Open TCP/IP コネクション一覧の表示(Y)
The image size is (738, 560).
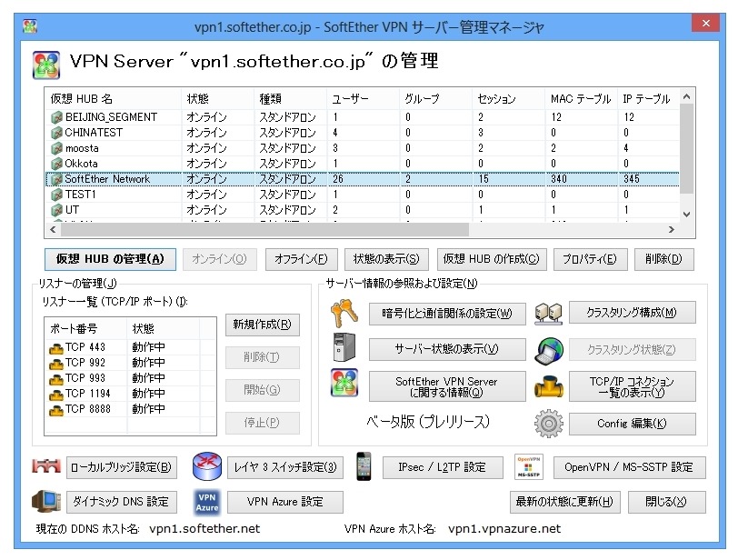[632, 386]
